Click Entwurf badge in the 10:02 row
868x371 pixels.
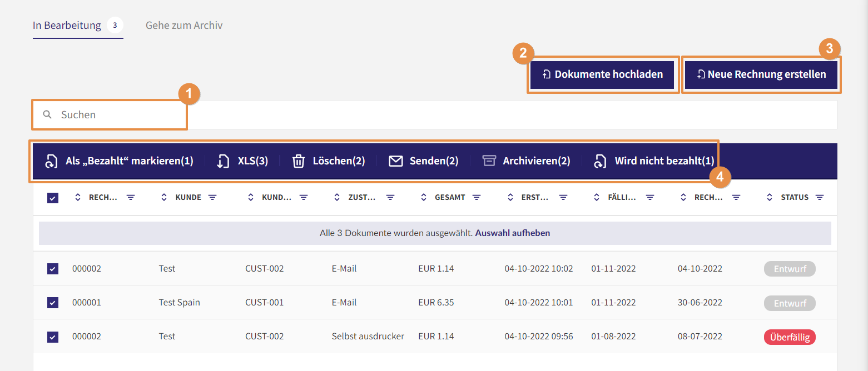pyautogui.click(x=790, y=269)
